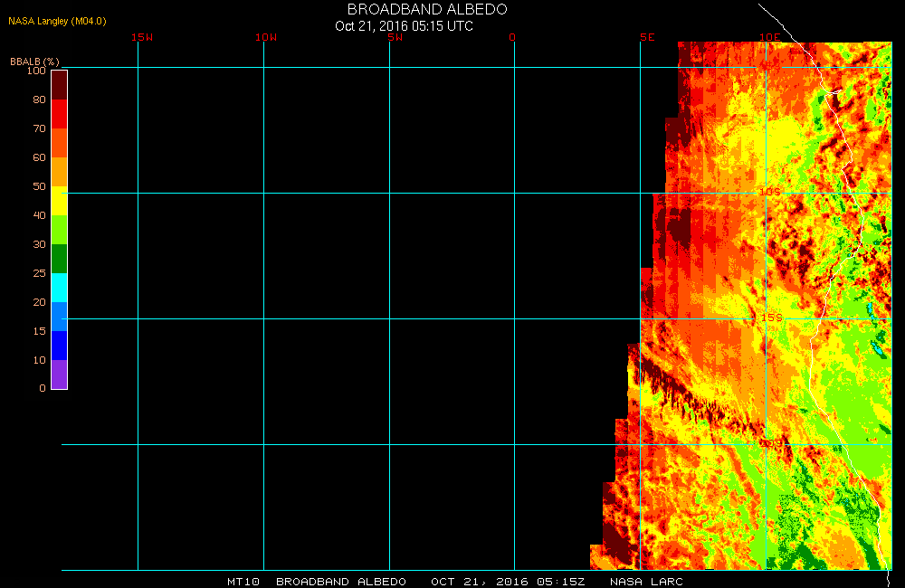Click the 15S latitude label on map

pos(770,318)
